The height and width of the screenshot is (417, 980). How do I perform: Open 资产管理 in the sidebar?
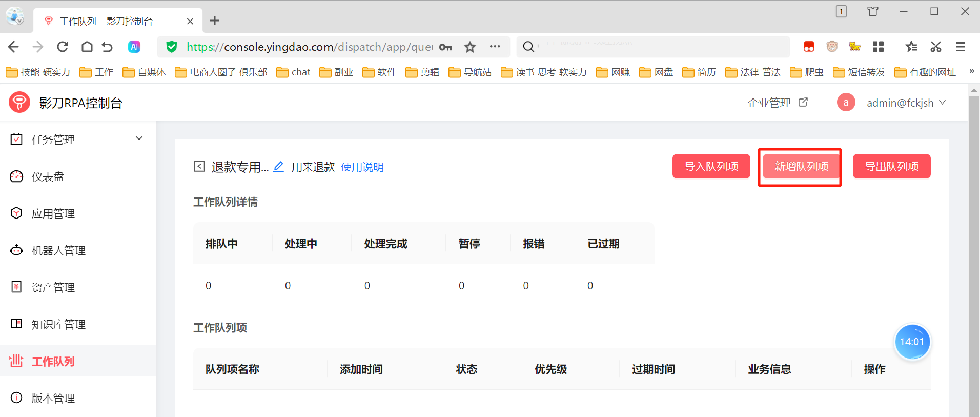coord(78,287)
